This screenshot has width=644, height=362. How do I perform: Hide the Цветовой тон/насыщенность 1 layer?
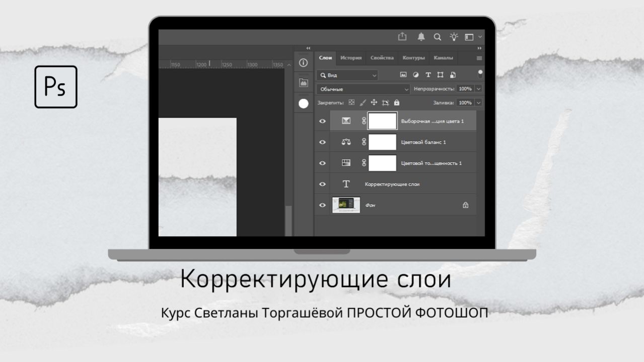pos(323,163)
